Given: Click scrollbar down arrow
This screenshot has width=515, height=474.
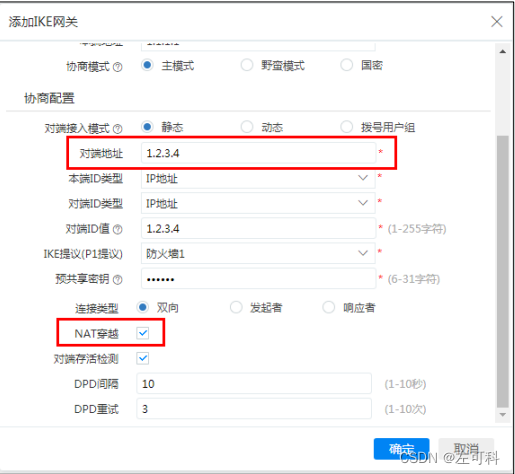Looking at the screenshot, I should (502, 415).
